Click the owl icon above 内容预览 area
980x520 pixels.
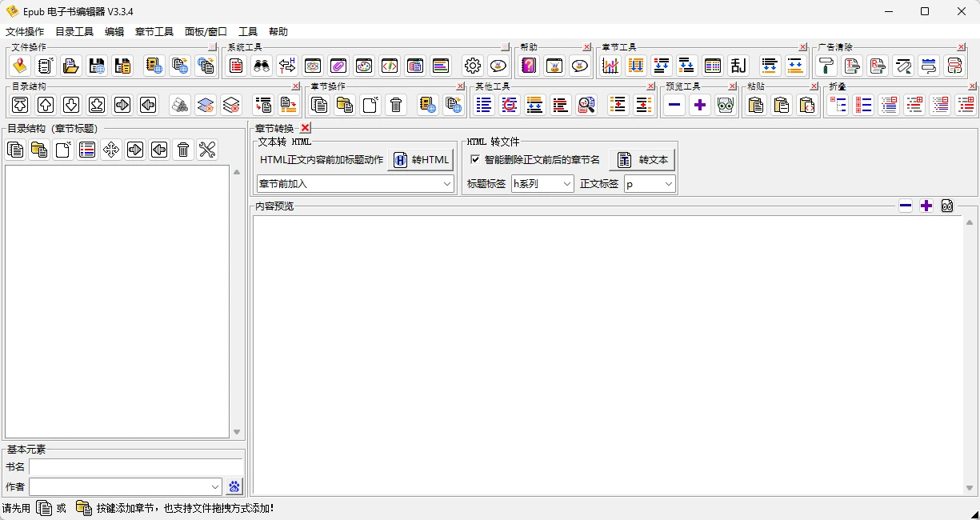point(947,206)
